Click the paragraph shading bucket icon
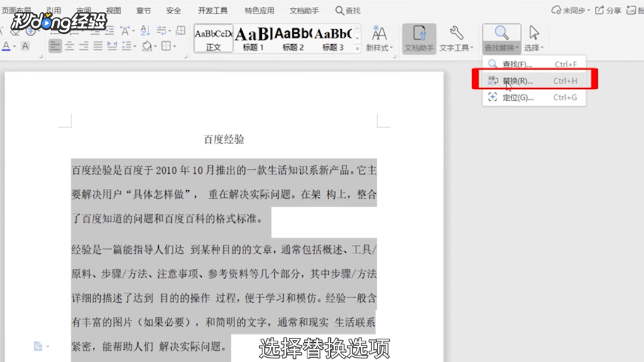The image size is (644, 362). pyautogui.click(x=147, y=46)
